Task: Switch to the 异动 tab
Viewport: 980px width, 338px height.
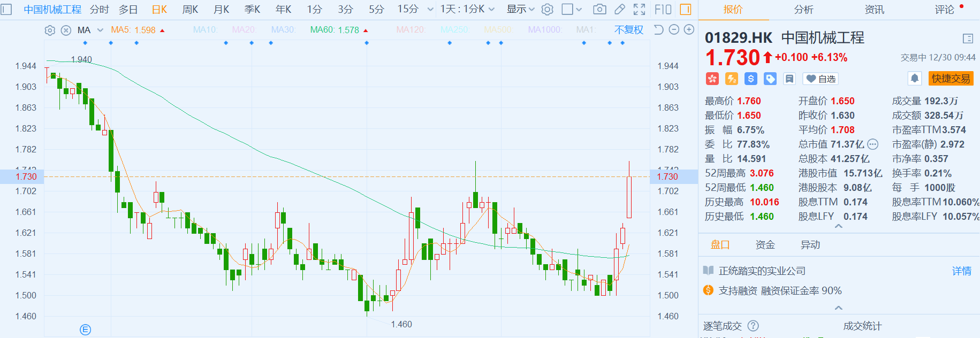Action: [810, 244]
